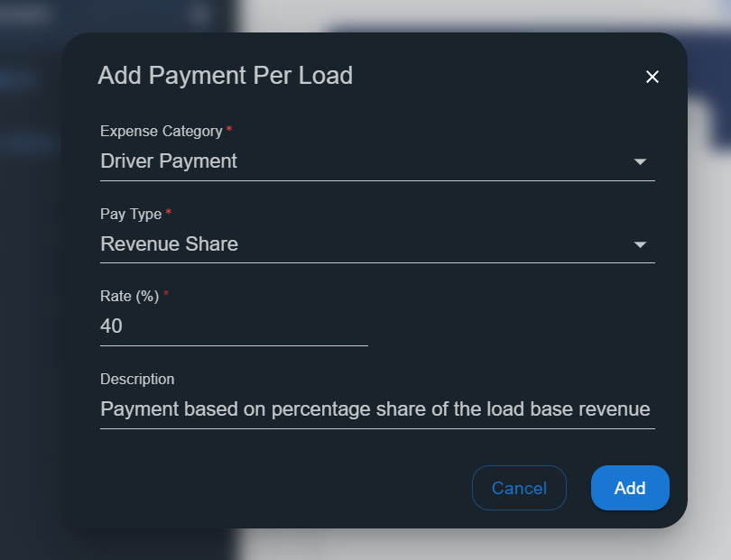Click the red asterisk beside Pay Type
Image resolution: width=731 pixels, height=560 pixels.
[x=168, y=212]
